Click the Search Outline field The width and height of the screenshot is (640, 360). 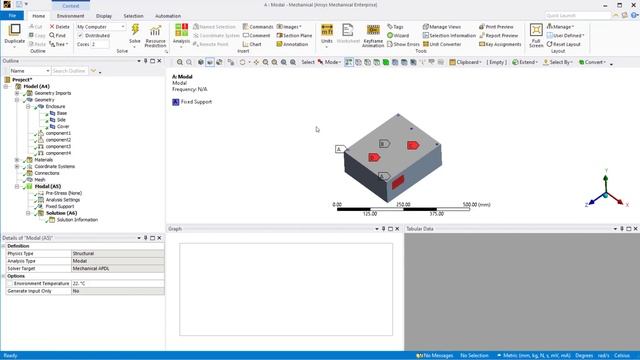(x=69, y=71)
